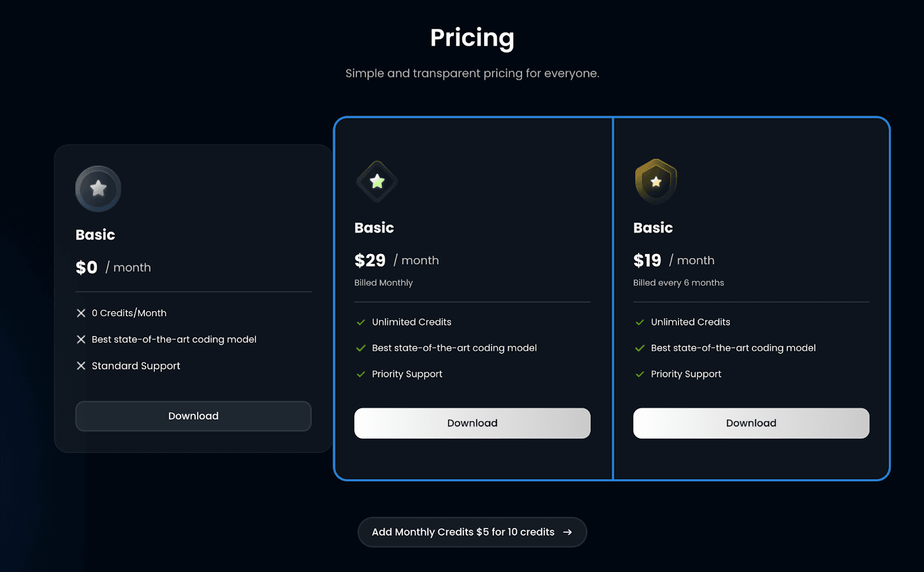
Task: Click checkmark beside coding model in $29 plan
Action: 361,348
